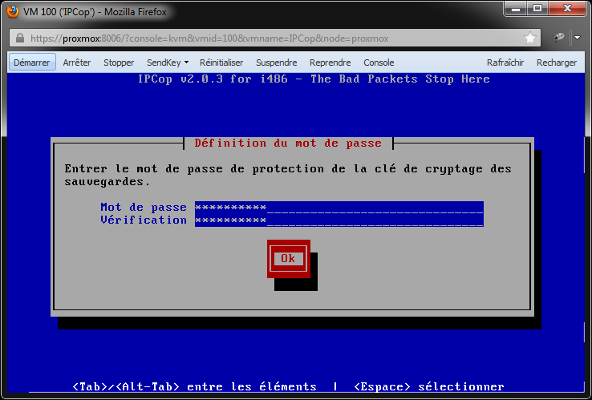Focus the Mot de passe field
The height and width of the screenshot is (400, 592).
tap(339, 207)
